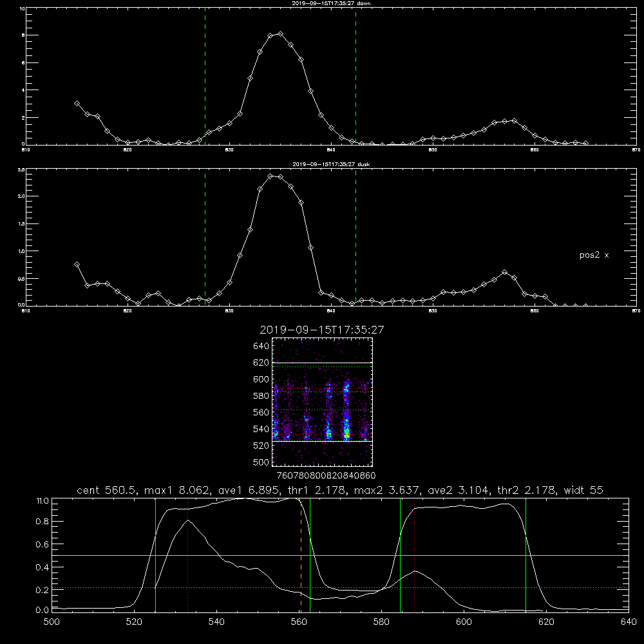This screenshot has width=644, height=644.
Task: Click y-axis label 560 beside spectral image
Action: click(x=261, y=412)
